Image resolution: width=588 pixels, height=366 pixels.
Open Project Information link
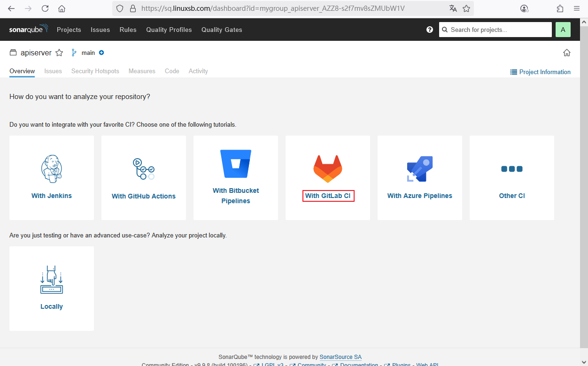click(541, 72)
